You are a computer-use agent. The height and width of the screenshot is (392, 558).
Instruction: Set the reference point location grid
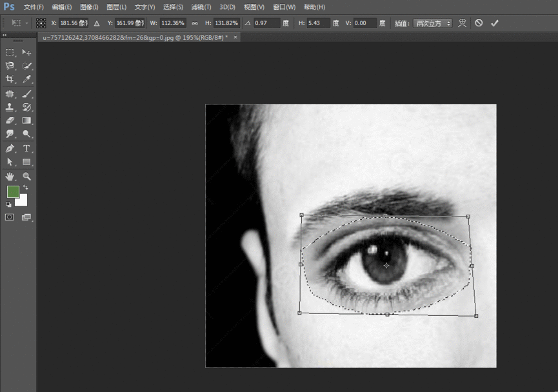41,23
